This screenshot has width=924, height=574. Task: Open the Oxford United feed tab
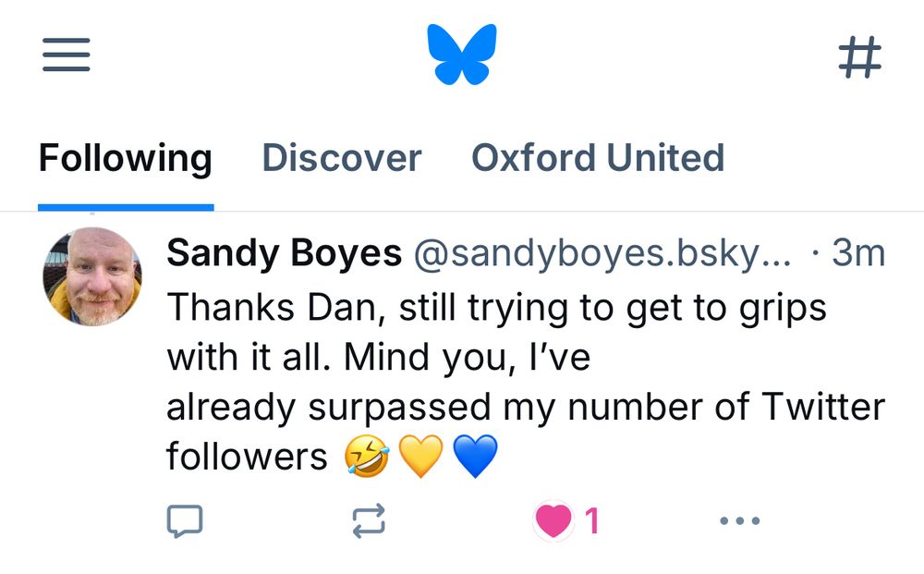pyautogui.click(x=598, y=158)
